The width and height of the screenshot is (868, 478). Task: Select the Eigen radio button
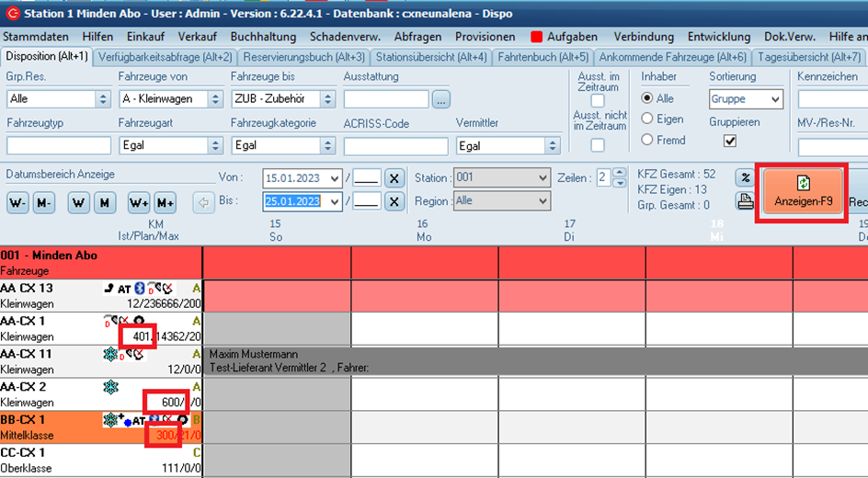pos(647,119)
